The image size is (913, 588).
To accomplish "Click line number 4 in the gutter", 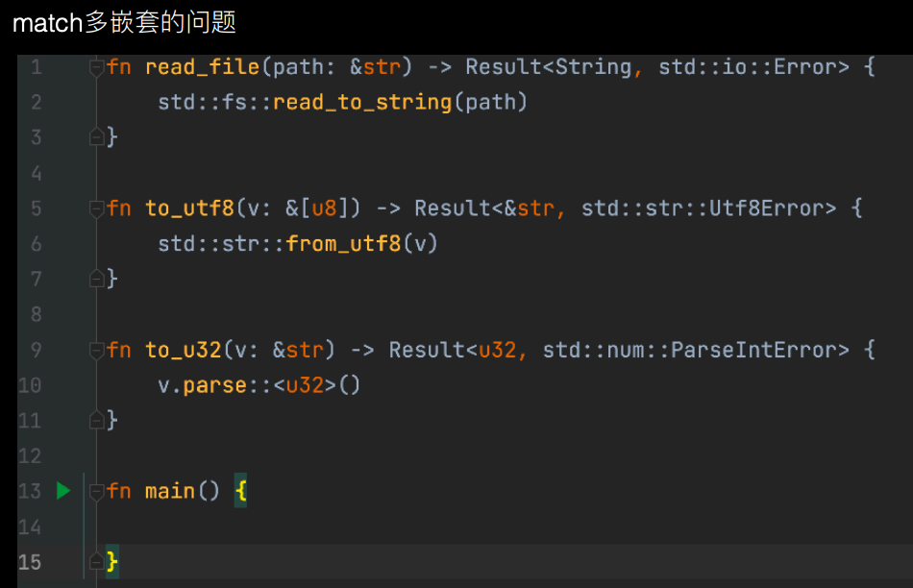I will point(36,173).
